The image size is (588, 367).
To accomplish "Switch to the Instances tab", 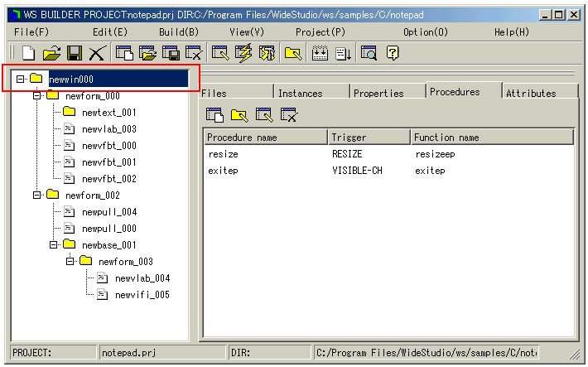I will pyautogui.click(x=300, y=93).
